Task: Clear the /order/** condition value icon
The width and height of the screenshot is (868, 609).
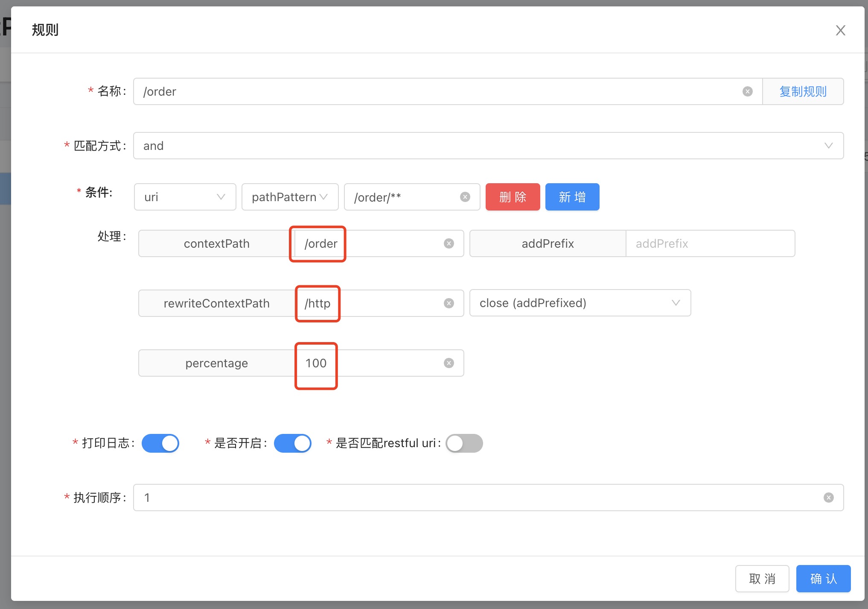Action: (x=465, y=197)
